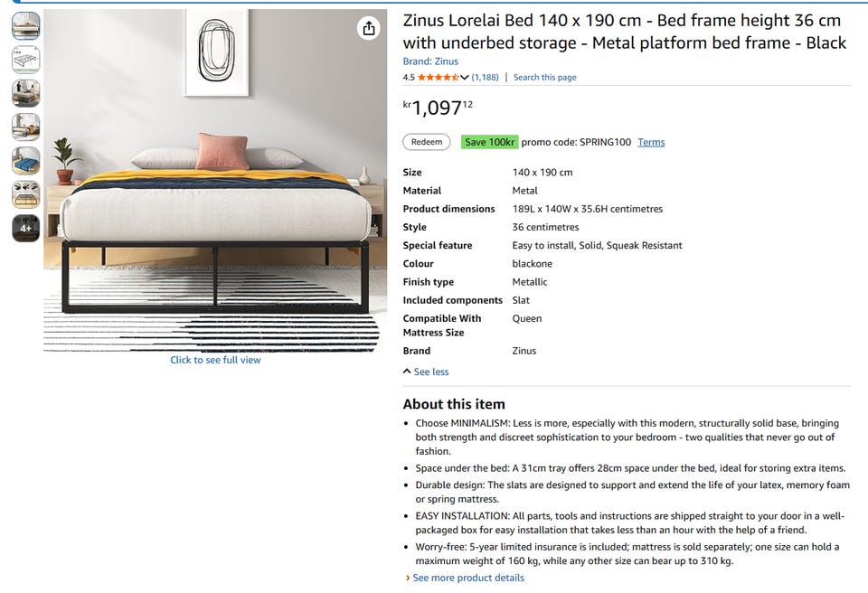Open the '4+' more images thumbnail
868x593 pixels.
tap(25, 228)
